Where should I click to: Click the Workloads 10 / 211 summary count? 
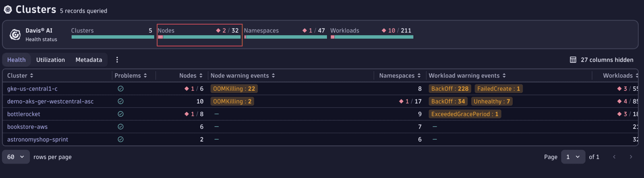coord(396,31)
